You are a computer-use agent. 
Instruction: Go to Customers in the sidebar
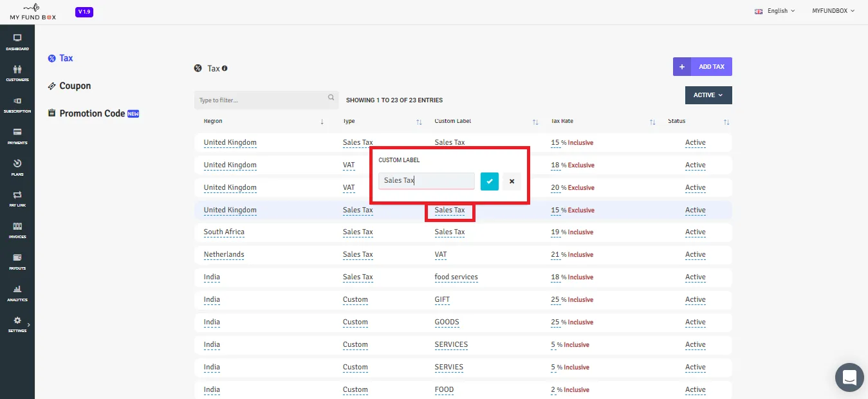tap(17, 73)
